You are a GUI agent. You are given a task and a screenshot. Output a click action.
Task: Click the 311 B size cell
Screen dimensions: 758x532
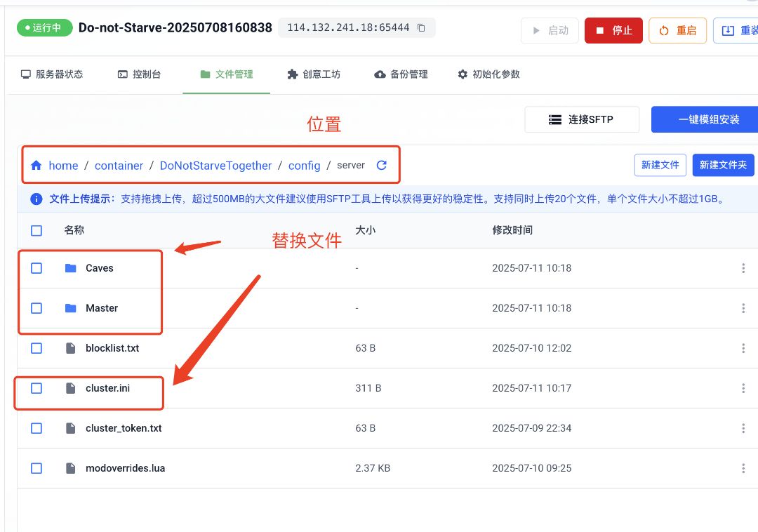(368, 388)
